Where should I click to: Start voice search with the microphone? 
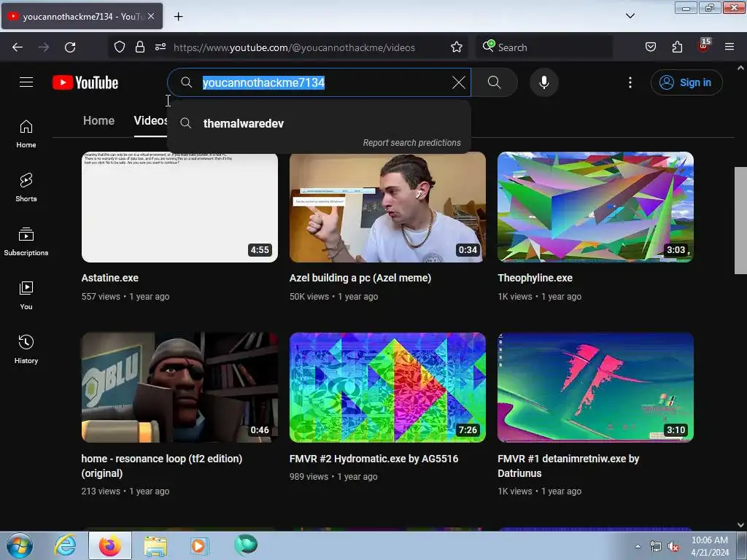[543, 82]
